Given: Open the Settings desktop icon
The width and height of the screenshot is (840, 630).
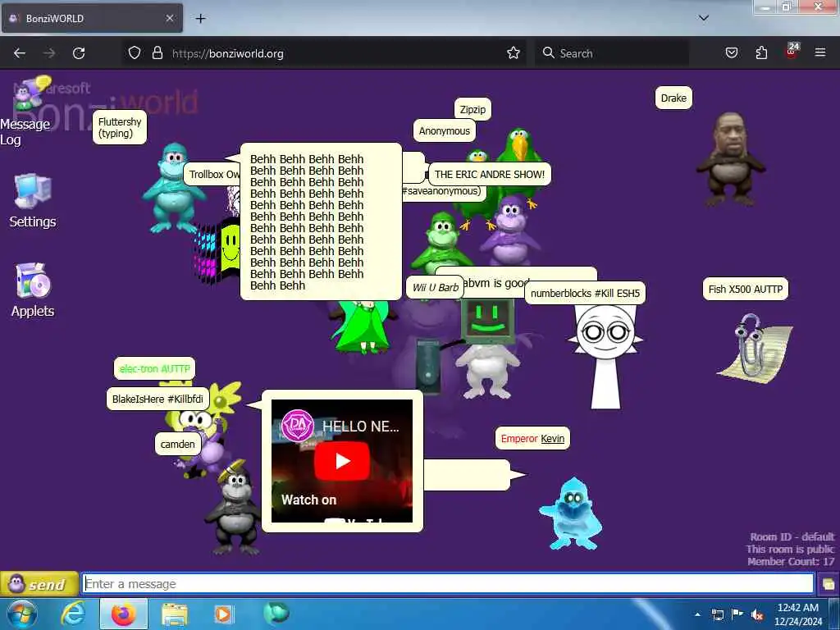Looking at the screenshot, I should (33, 202).
